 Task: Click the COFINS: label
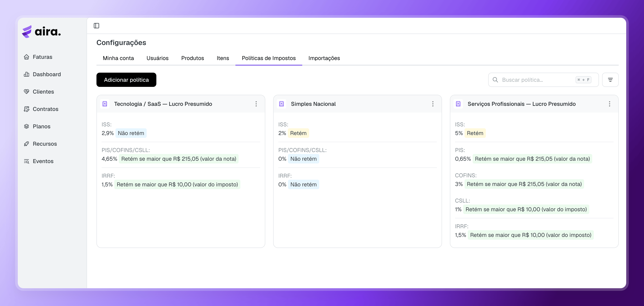[x=466, y=176]
